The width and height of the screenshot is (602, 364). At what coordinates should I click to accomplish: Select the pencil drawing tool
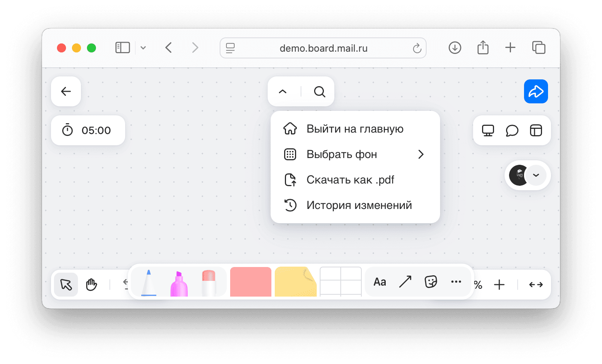149,283
